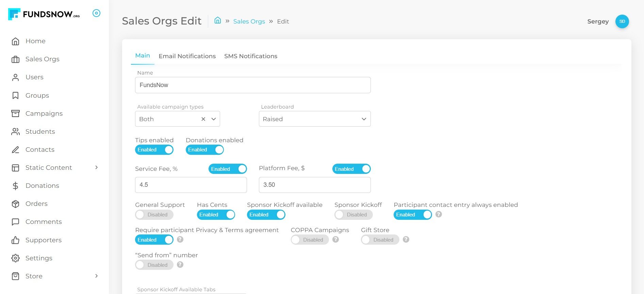This screenshot has width=644, height=294.
Task: Click the help icon beside COPPA Campaigns
Action: 335,240
